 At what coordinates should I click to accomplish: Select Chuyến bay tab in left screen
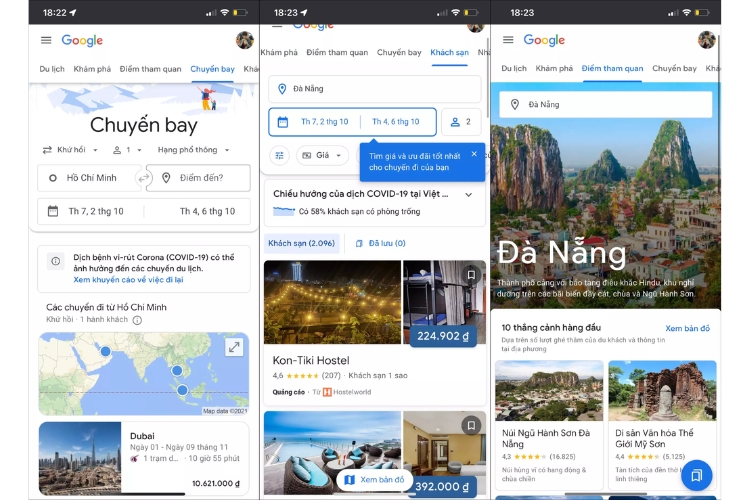pos(212,69)
